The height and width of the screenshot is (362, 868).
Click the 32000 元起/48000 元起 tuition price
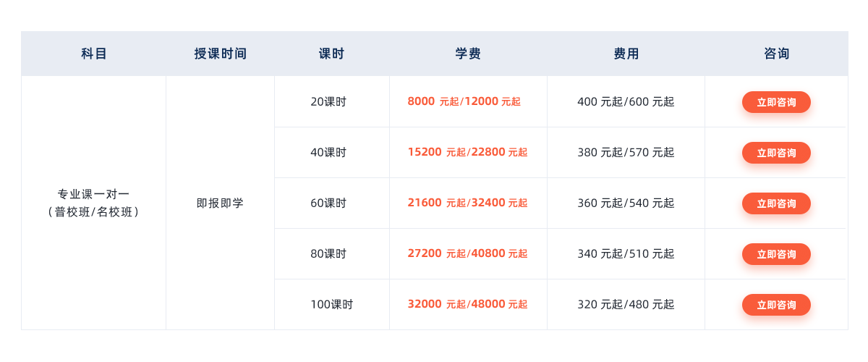pos(468,304)
